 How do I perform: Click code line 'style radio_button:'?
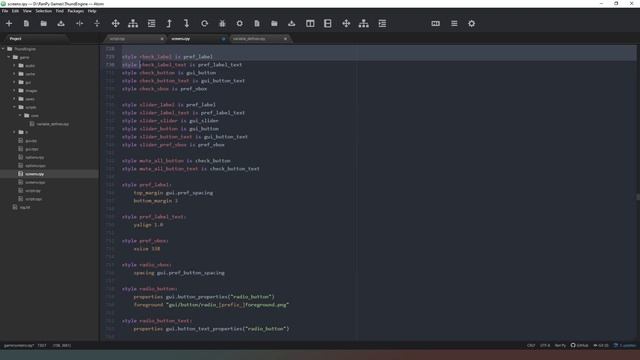pyautogui.click(x=149, y=289)
